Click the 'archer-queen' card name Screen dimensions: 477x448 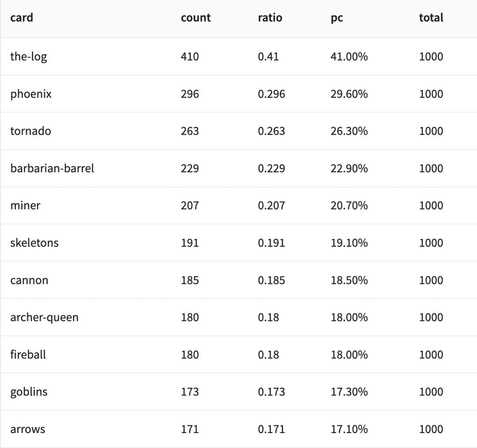coord(44,317)
